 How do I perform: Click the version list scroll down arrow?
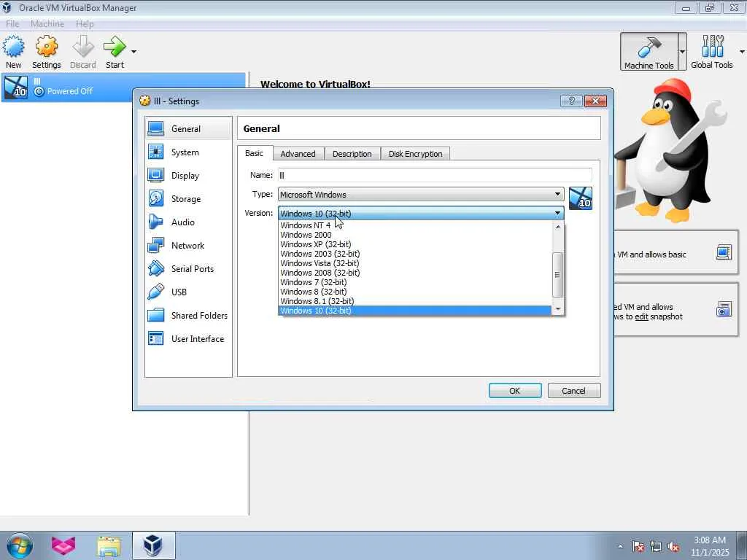coord(558,309)
